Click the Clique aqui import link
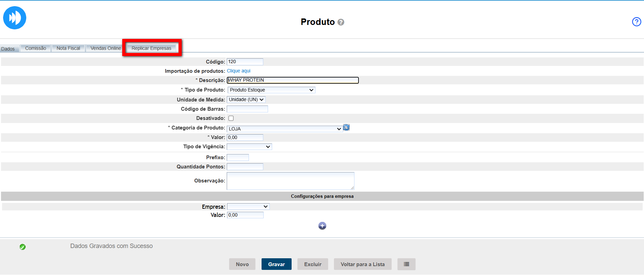 pos(238,71)
